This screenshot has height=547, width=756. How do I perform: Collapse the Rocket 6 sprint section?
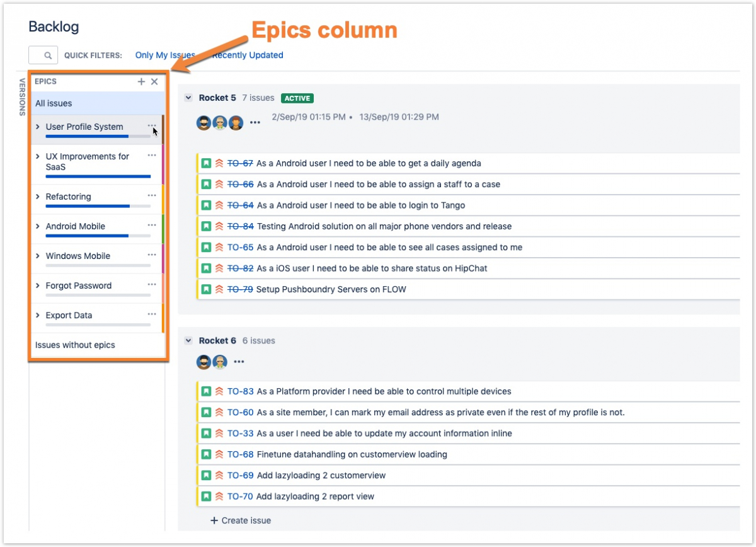[188, 341]
